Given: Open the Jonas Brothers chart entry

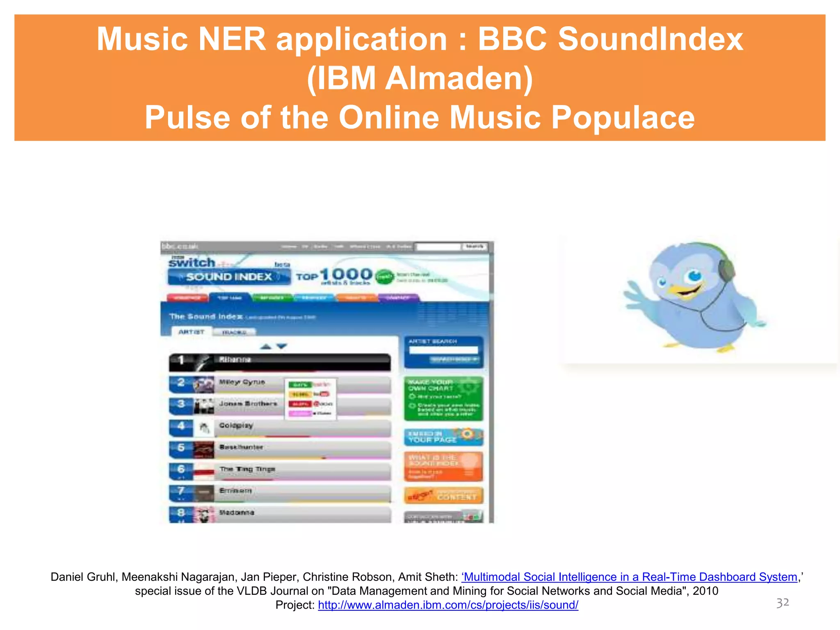Looking at the screenshot, I should pyautogui.click(x=280, y=406).
